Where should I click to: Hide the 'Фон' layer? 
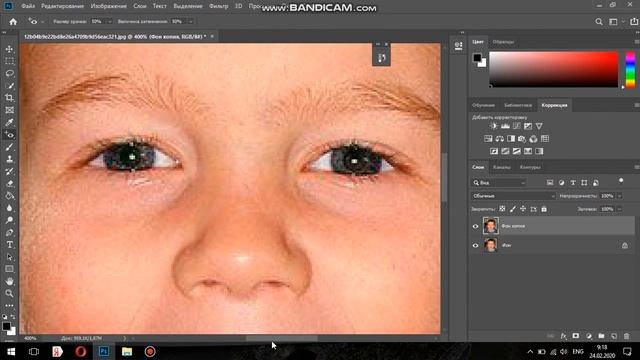click(475, 245)
